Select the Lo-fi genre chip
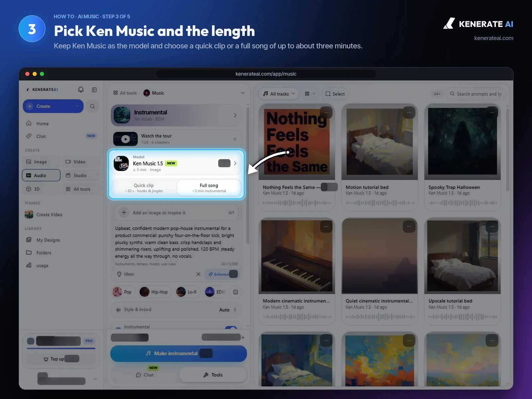Screen dimensions: 532x399 [x=187, y=292]
